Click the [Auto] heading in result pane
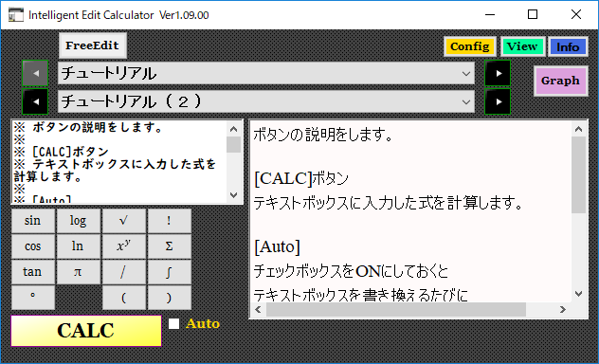 [277, 246]
